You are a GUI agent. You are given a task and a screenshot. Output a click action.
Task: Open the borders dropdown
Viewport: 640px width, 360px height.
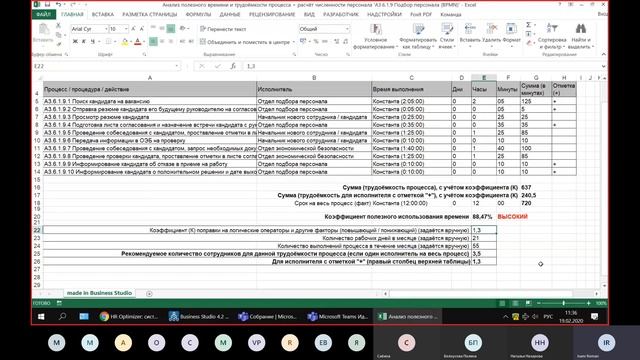pos(114,42)
